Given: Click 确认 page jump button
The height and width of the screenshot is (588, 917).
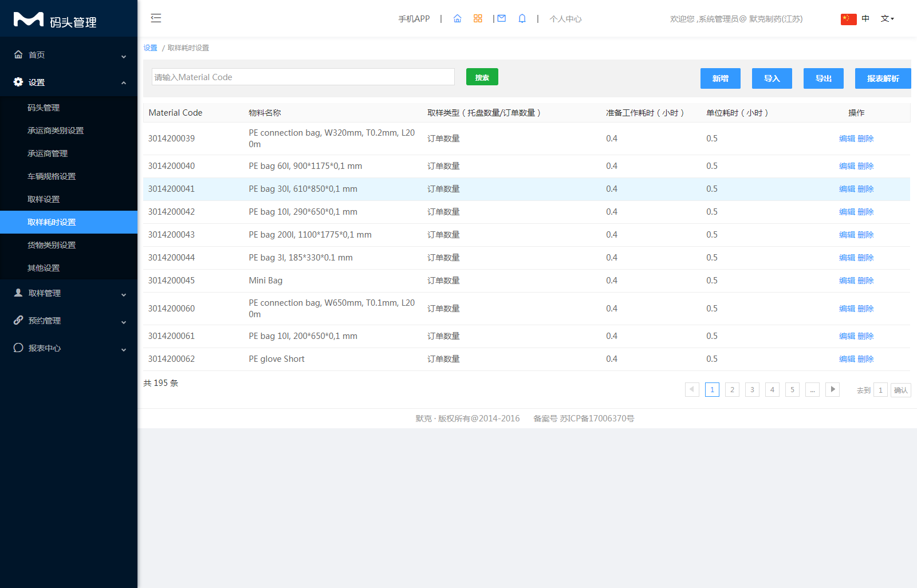Looking at the screenshot, I should [901, 390].
